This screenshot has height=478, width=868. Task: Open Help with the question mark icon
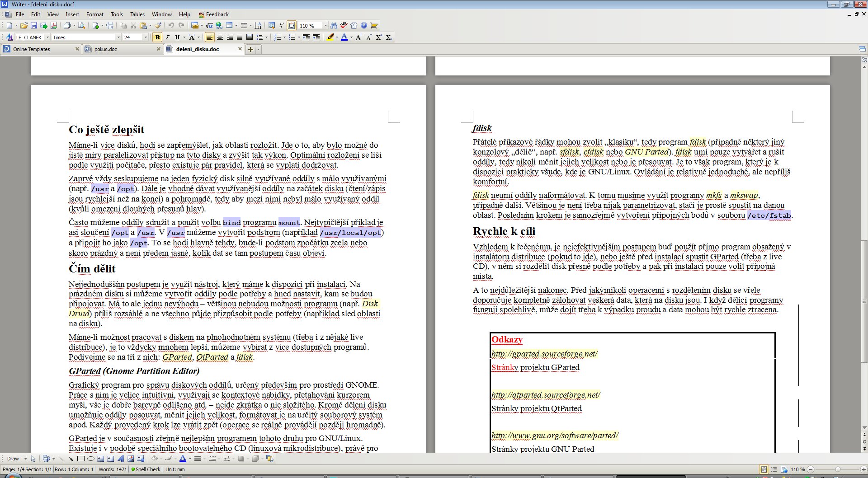pos(364,26)
